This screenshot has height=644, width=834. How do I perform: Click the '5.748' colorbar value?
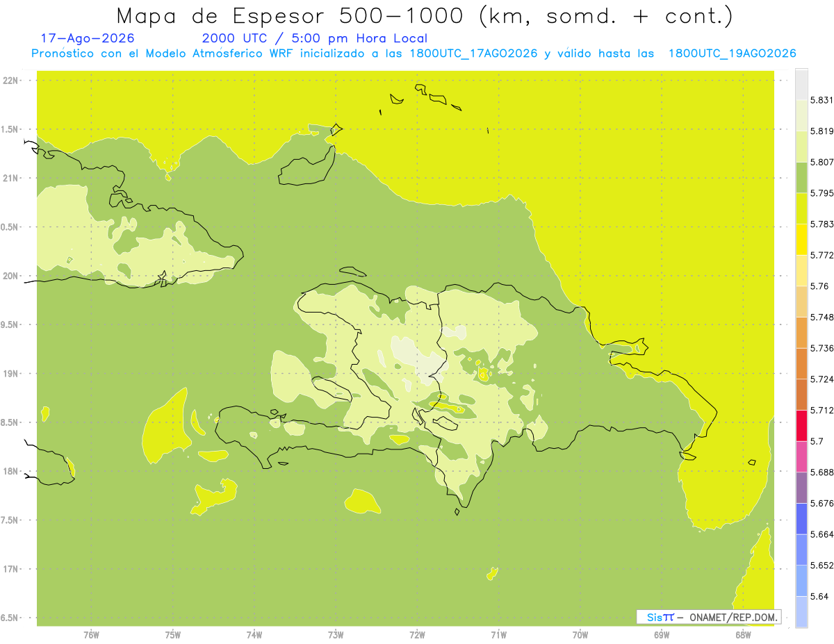pos(821,317)
